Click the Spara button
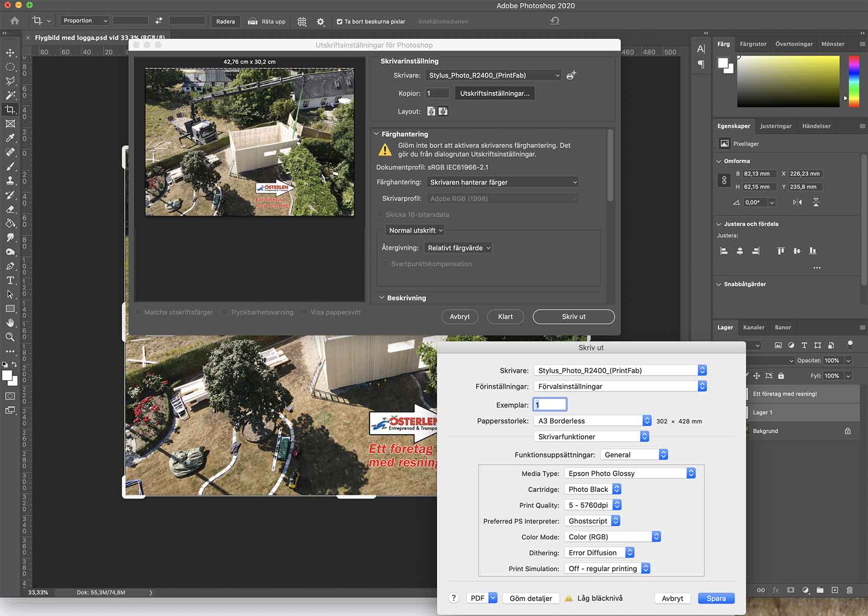868x616 pixels. click(x=716, y=599)
